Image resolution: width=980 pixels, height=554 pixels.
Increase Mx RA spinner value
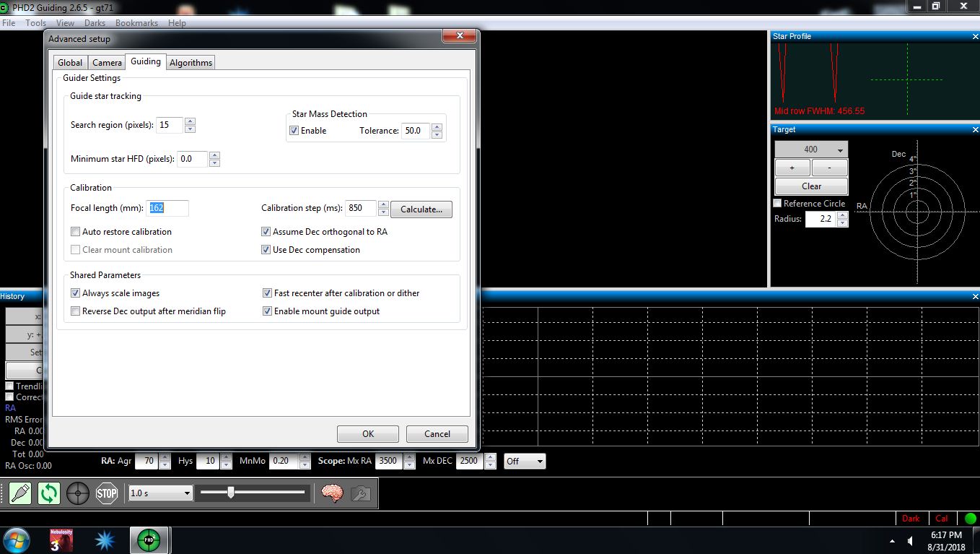(411, 457)
